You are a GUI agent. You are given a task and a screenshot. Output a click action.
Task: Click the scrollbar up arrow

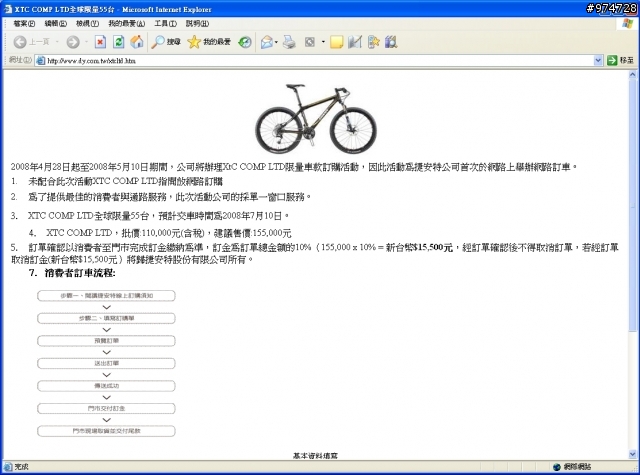pyautogui.click(x=632, y=75)
